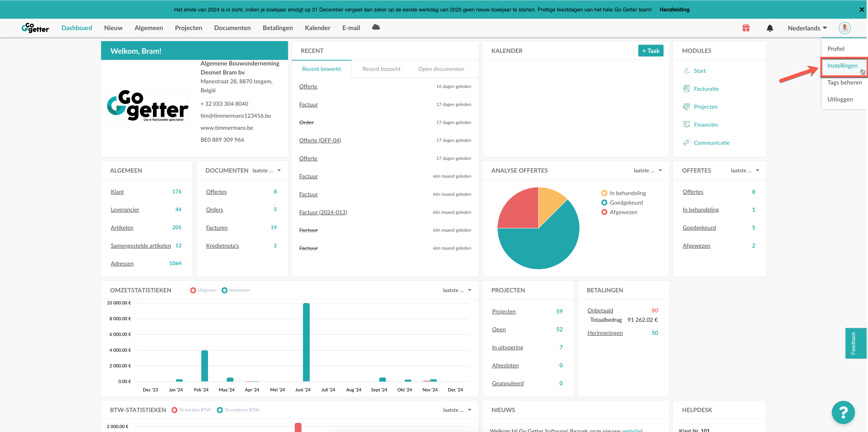Open the red gift icon
Image resolution: width=868 pixels, height=432 pixels.
pos(746,28)
